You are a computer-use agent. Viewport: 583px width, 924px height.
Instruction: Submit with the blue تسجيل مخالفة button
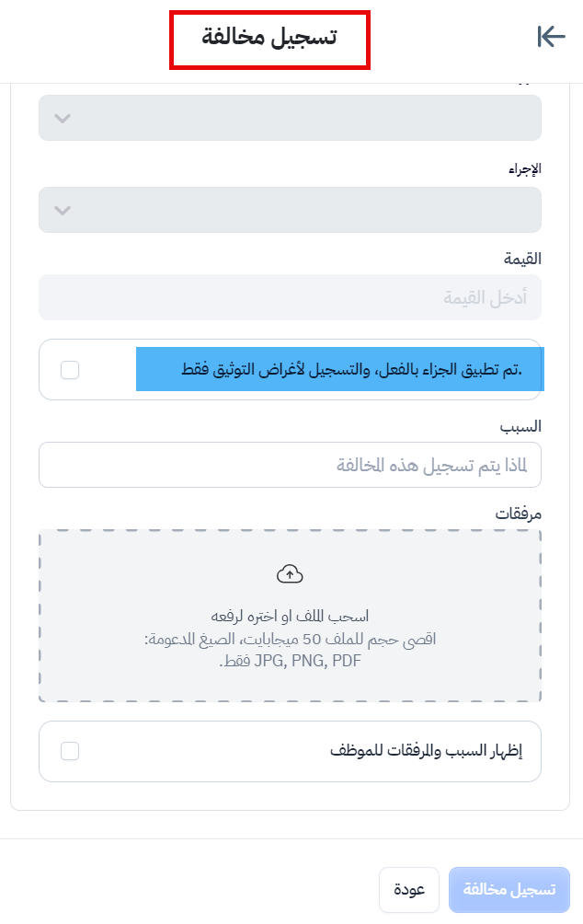coord(509,890)
